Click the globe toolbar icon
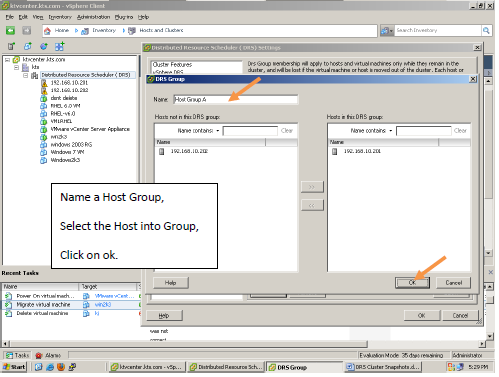Image resolution: width=499 pixels, height=377 pixels. (44, 46)
